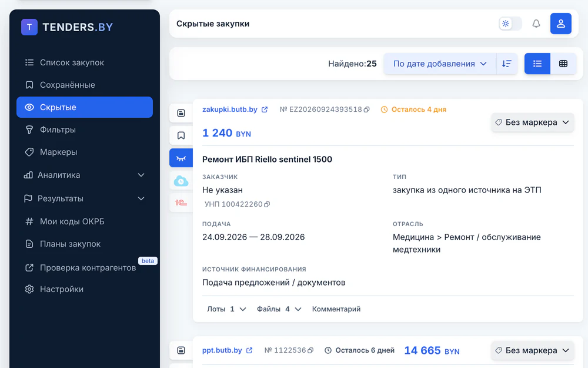Open Планы закупок page
This screenshot has width=588, height=368.
coord(84,244)
